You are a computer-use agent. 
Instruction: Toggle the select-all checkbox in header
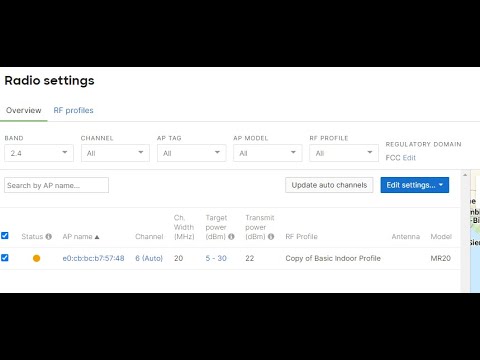(x=5, y=236)
